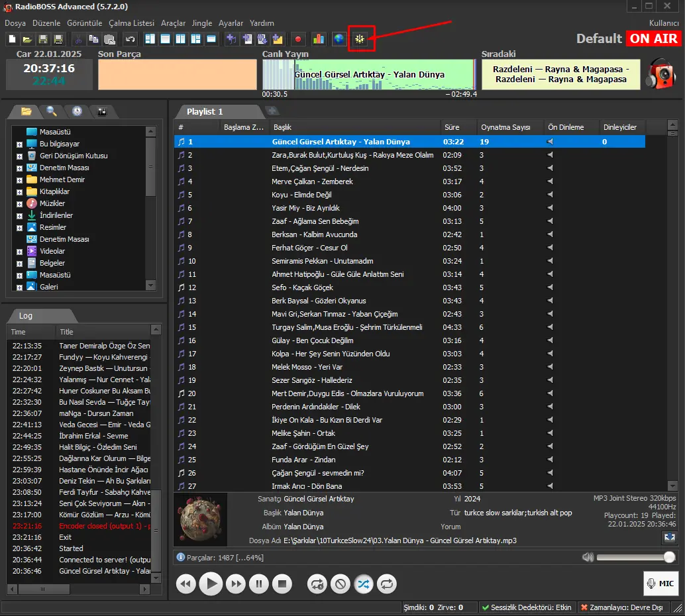The width and height of the screenshot is (685, 616).
Task: Preview track 5 Koyu - Elimde Değil
Action: (550, 195)
